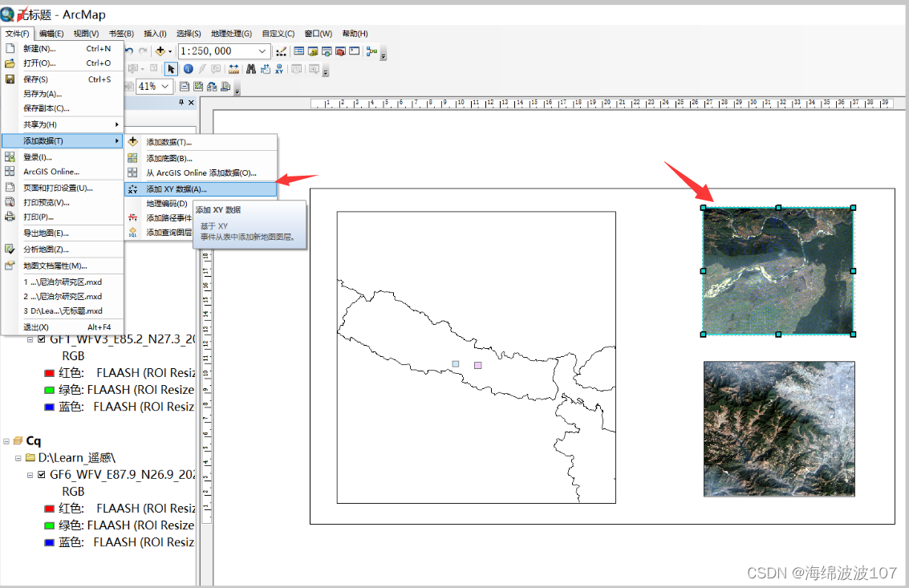This screenshot has height=588, width=909.
Task: Click the Add Data plus icon in toolbar
Action: click(160, 51)
